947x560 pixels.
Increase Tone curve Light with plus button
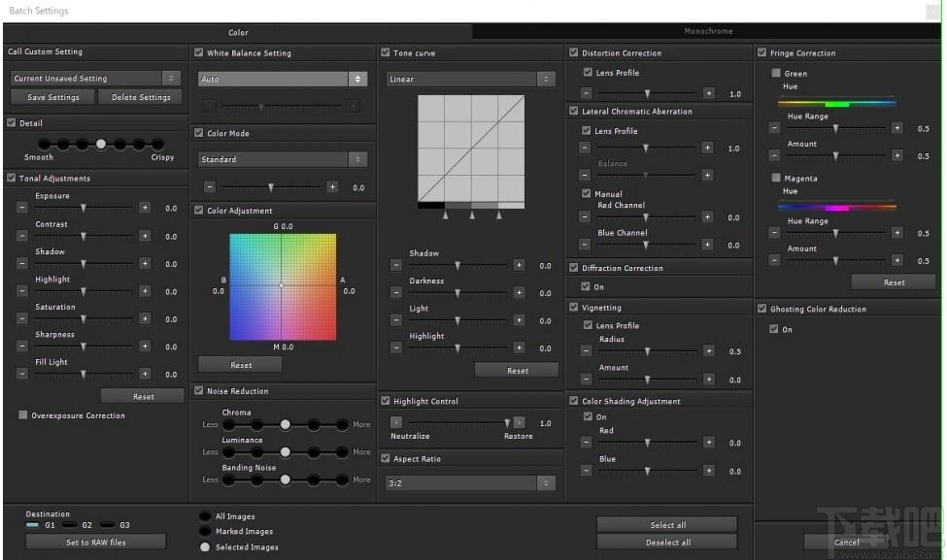pos(519,320)
